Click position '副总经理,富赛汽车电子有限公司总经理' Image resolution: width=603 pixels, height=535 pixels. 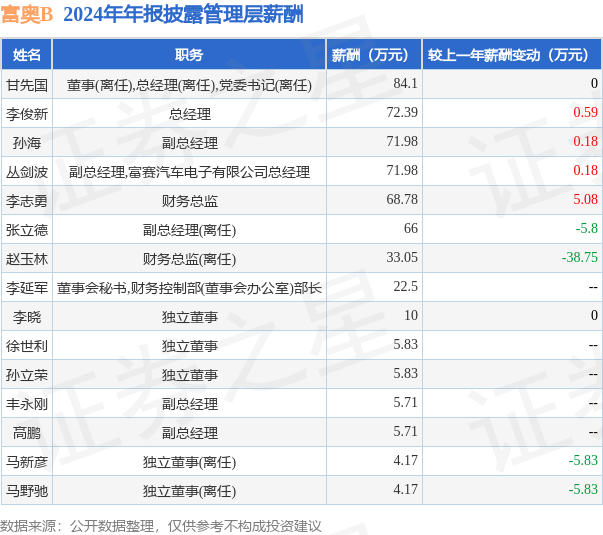pos(189,172)
